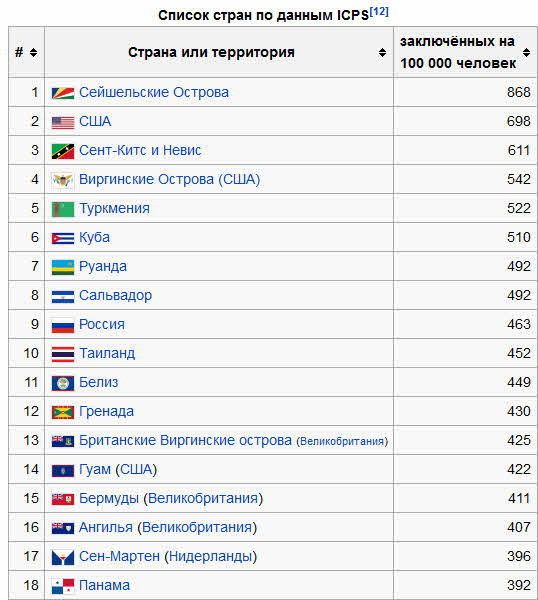The width and height of the screenshot is (538, 600).
Task: Click the El Salvador flag icon
Action: [63, 297]
